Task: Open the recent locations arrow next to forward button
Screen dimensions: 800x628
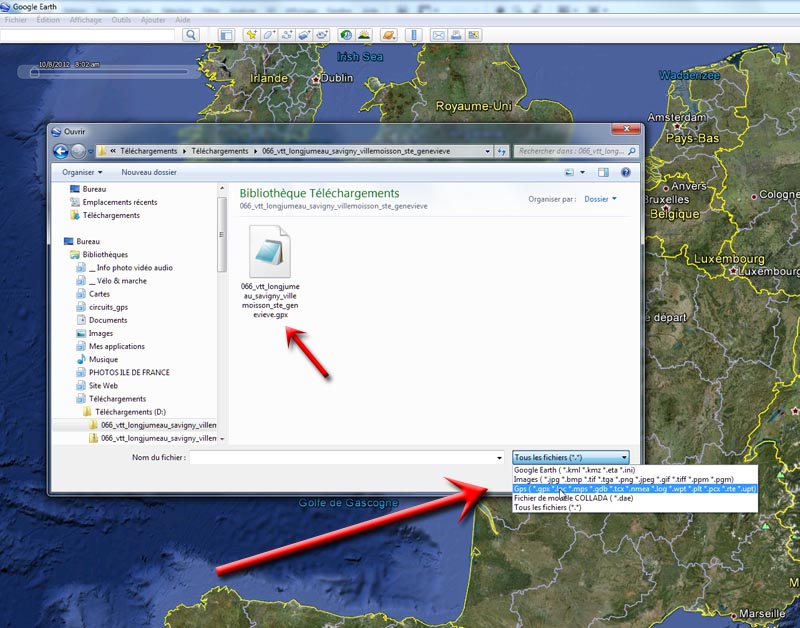Action: (x=90, y=152)
